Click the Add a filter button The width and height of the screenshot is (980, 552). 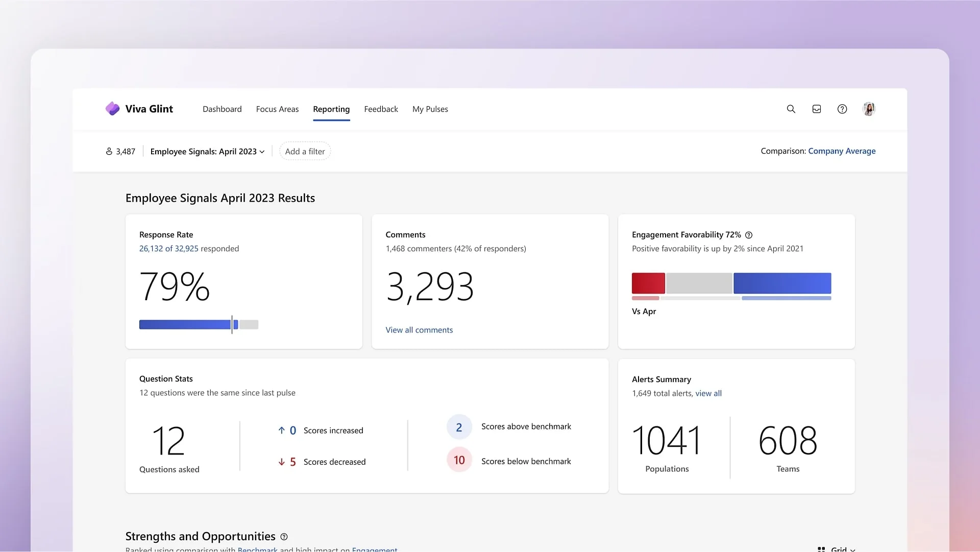click(305, 151)
